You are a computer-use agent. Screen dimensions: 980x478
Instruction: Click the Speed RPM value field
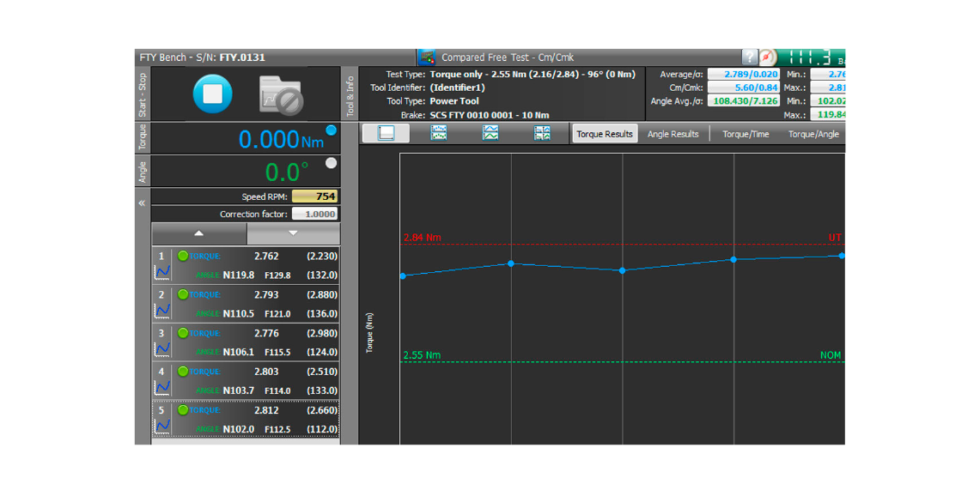[x=314, y=197]
